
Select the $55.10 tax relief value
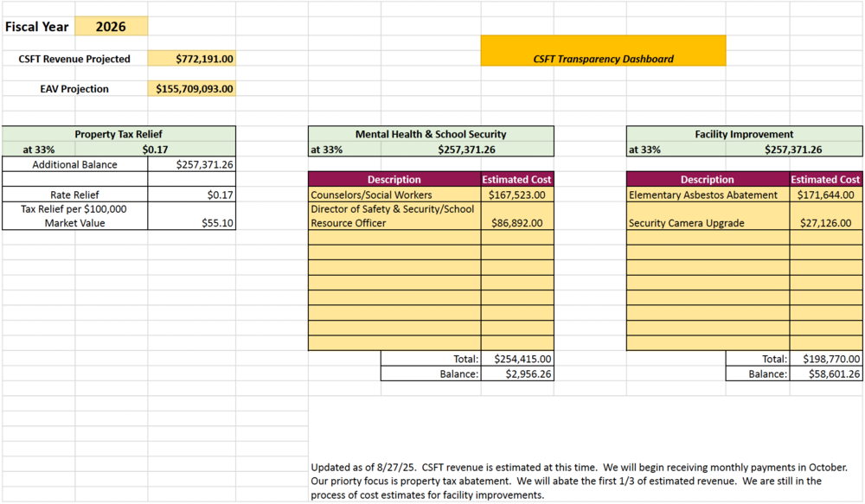(x=191, y=215)
